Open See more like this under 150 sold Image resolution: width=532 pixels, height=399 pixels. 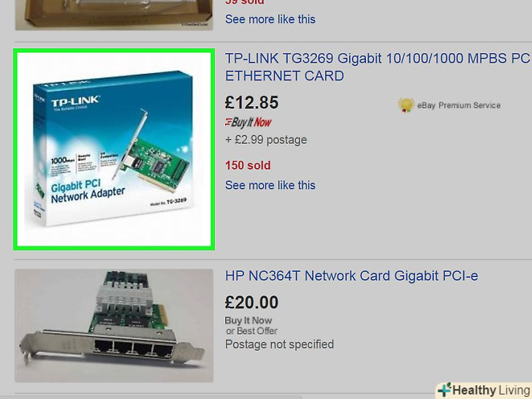(x=270, y=186)
